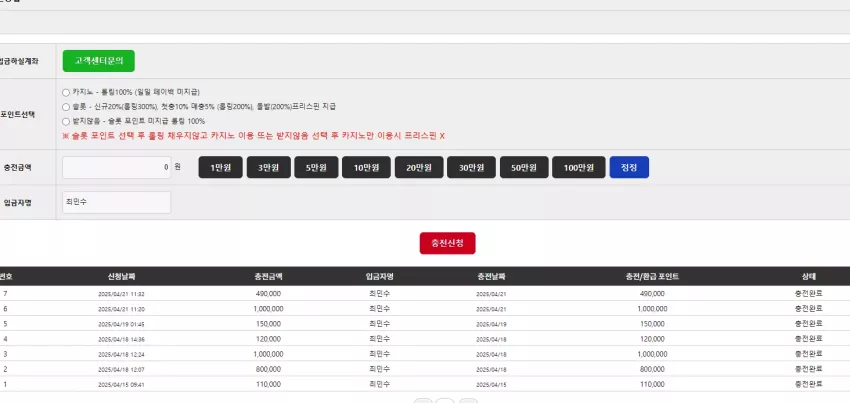Choose the 받지않음 radio option
The height and width of the screenshot is (403, 850).
click(66, 121)
